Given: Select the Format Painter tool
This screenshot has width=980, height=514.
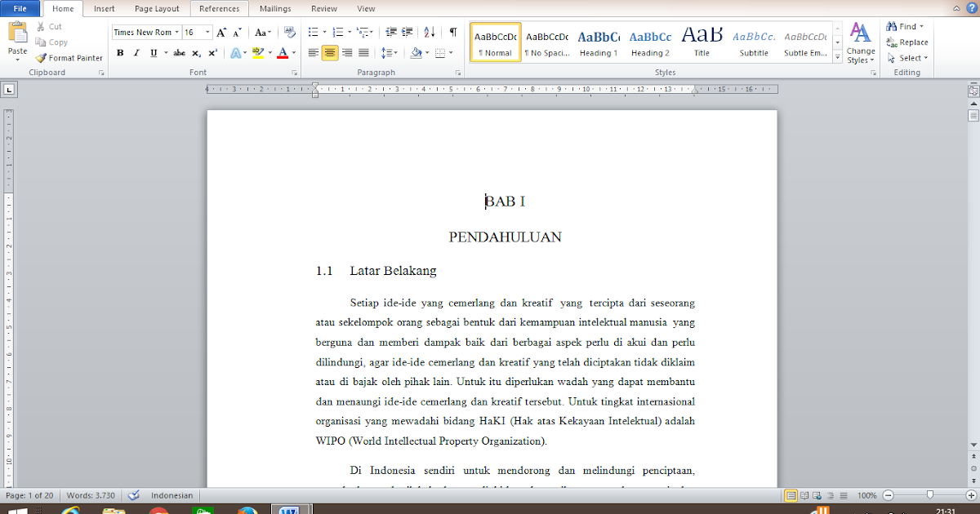Looking at the screenshot, I should [68, 58].
